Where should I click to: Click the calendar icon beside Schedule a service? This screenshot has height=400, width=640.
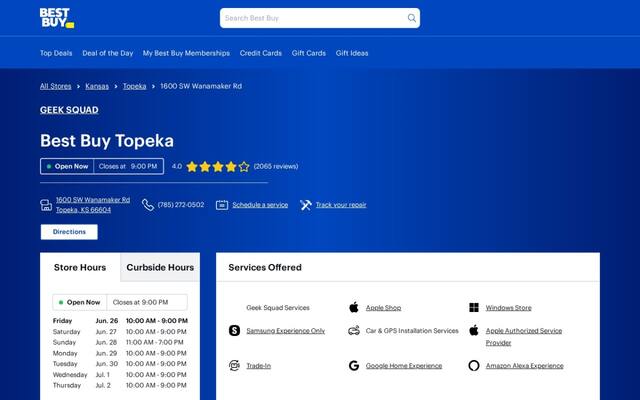pos(222,205)
